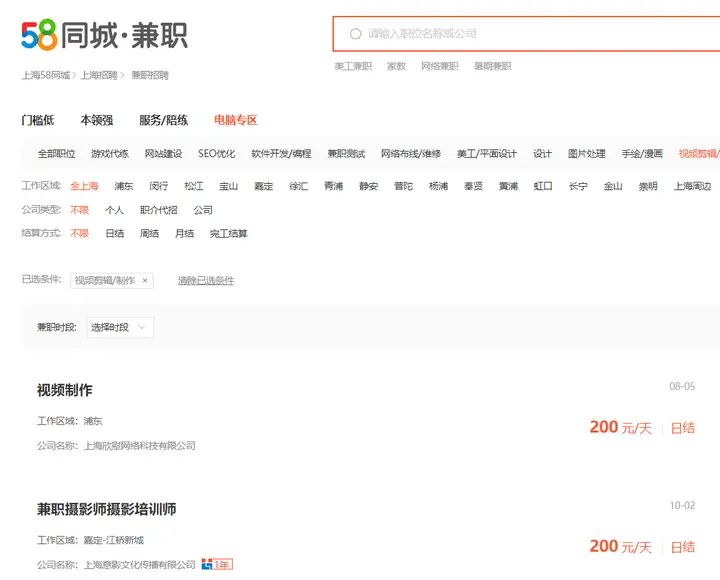Click the search magnifier icon
The width and height of the screenshot is (720, 580).
click(x=355, y=34)
